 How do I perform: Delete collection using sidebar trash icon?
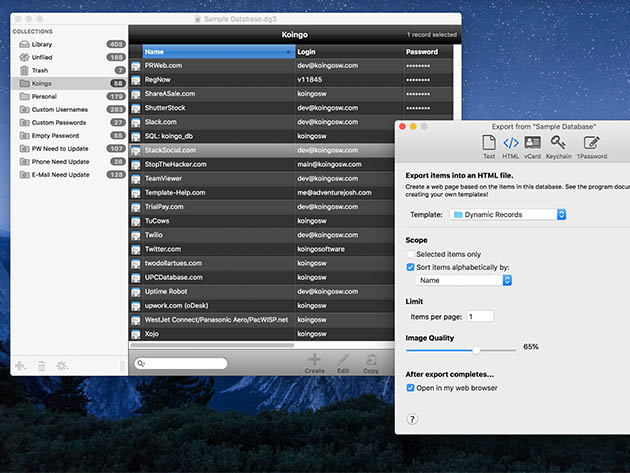[41, 367]
